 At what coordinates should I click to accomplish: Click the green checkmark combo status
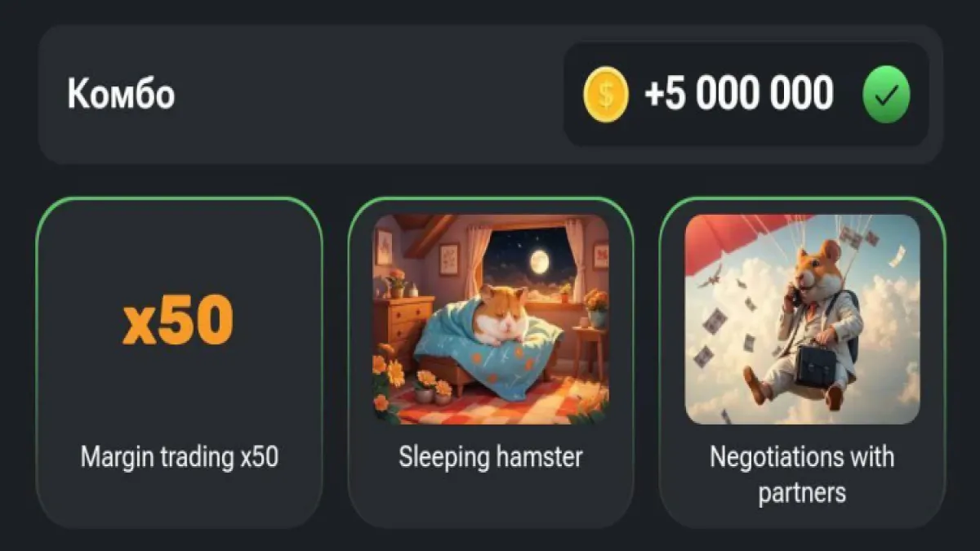pos(886,94)
